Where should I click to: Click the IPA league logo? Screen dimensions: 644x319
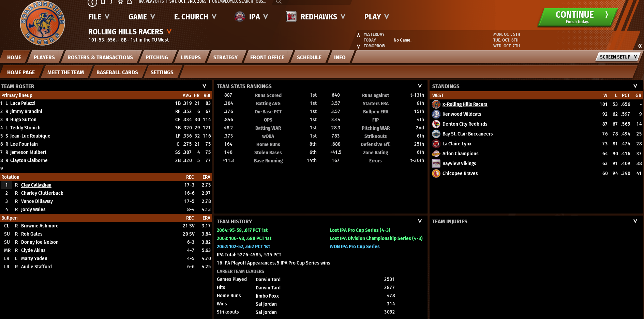[240, 17]
